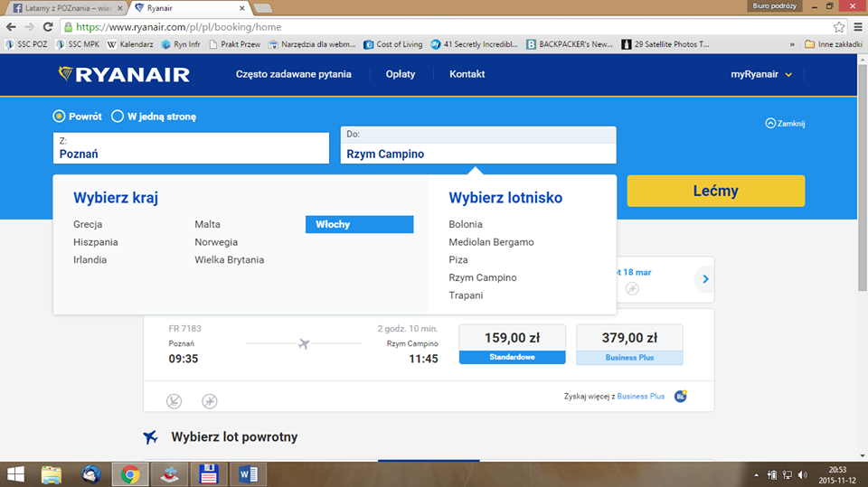Switch to the Ryanair tab
Screen dimensions: 868x487
click(x=188, y=8)
